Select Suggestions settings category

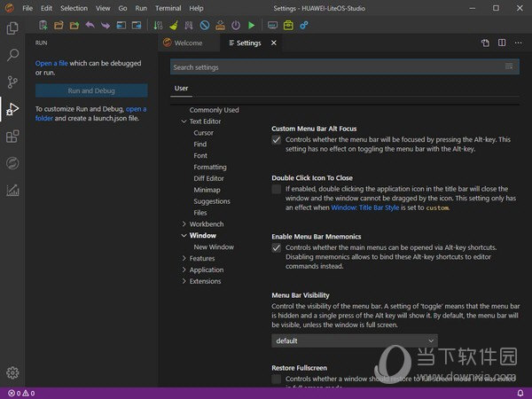point(212,201)
